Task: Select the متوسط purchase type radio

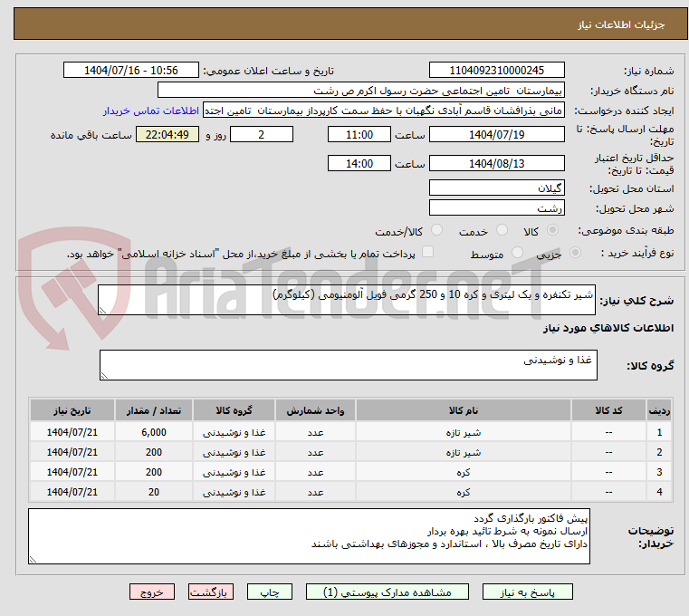Action: coord(518,253)
